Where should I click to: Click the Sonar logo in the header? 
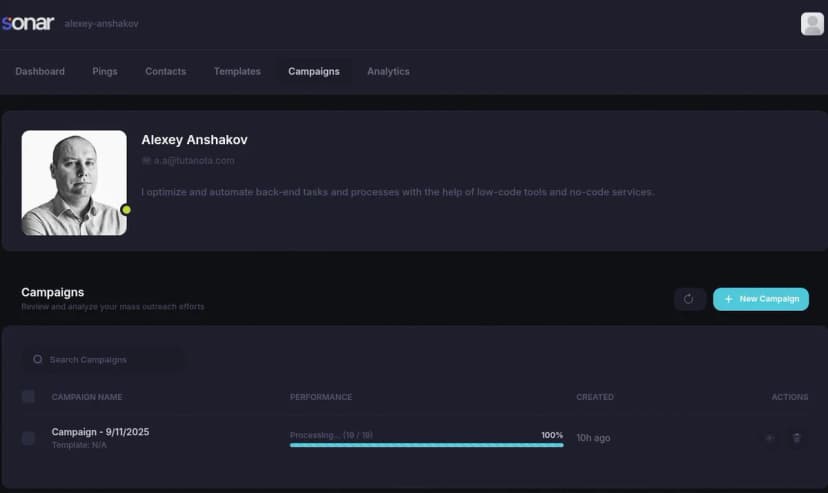(28, 23)
